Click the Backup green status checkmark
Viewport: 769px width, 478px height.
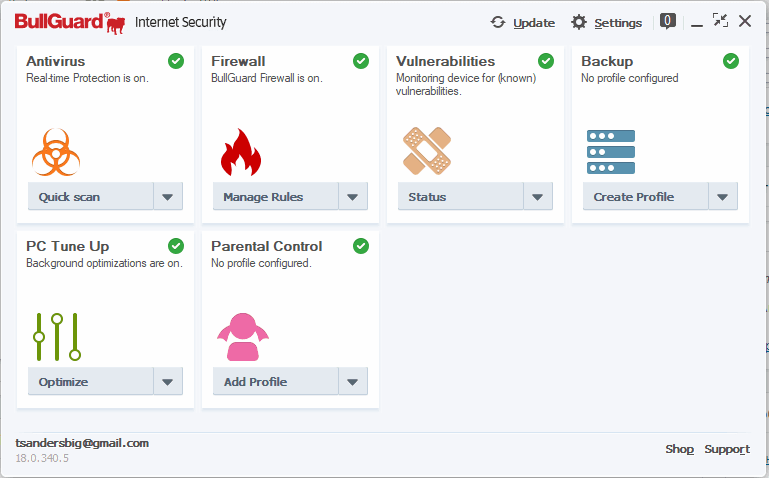[x=731, y=61]
